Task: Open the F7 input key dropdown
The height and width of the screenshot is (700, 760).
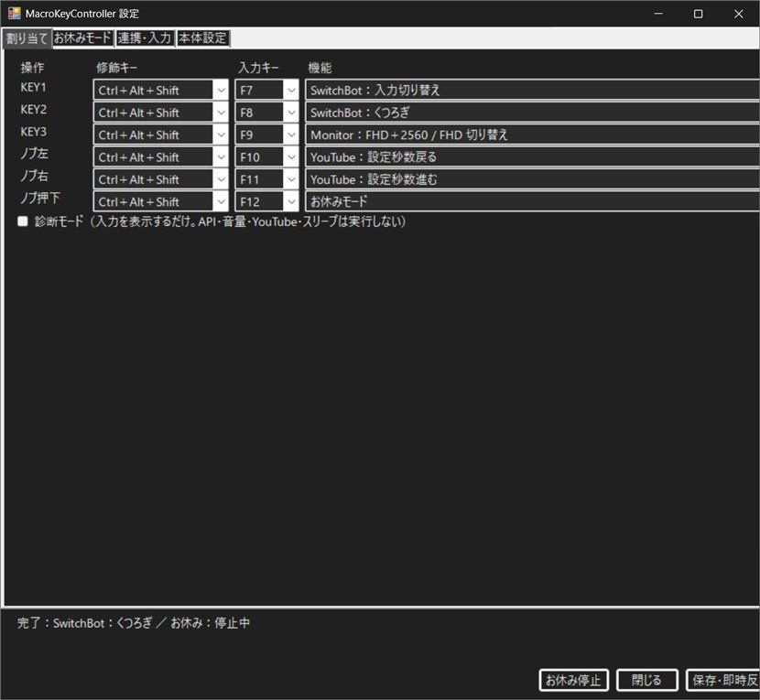Action: [291, 90]
